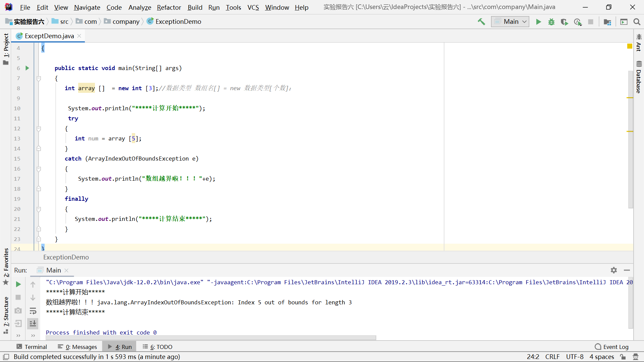The height and width of the screenshot is (362, 644).
Task: Run with Coverage shield icon
Action: 565,22
